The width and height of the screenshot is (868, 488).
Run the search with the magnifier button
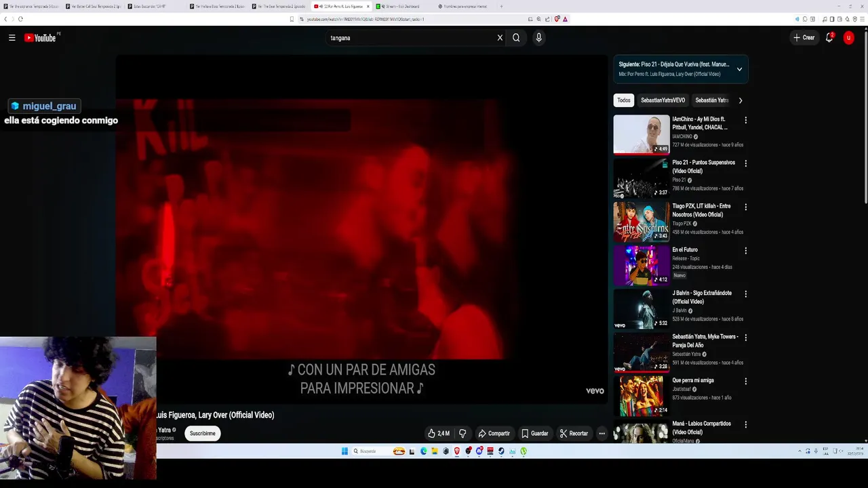click(x=516, y=38)
